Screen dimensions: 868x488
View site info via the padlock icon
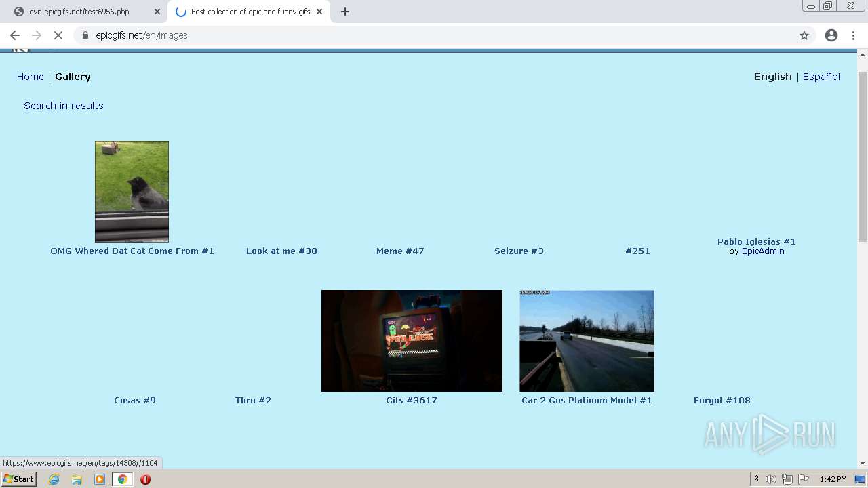point(85,35)
